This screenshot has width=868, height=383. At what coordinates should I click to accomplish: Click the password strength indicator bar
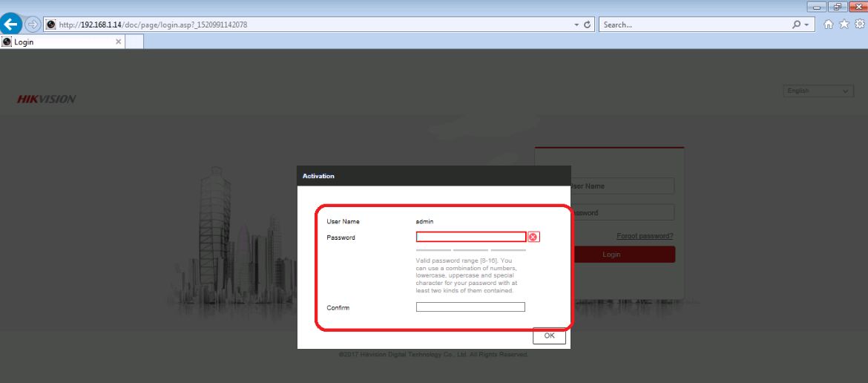[x=470, y=250]
